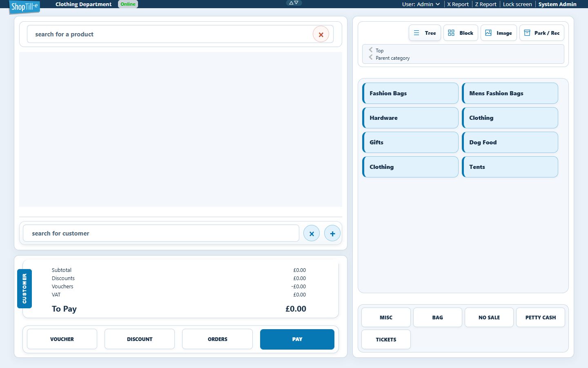This screenshot has height=368, width=588.
Task: Open the Tents category
Action: [x=510, y=167]
